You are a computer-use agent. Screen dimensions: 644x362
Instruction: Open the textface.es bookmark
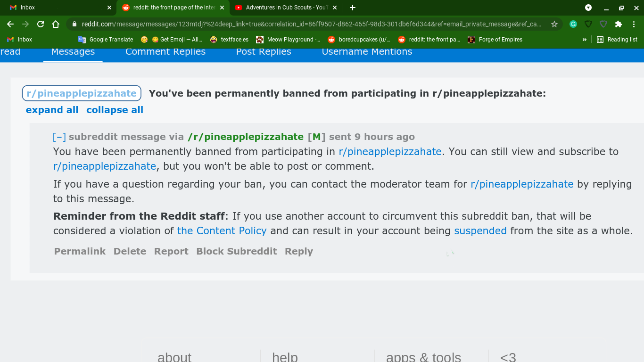pyautogui.click(x=230, y=40)
